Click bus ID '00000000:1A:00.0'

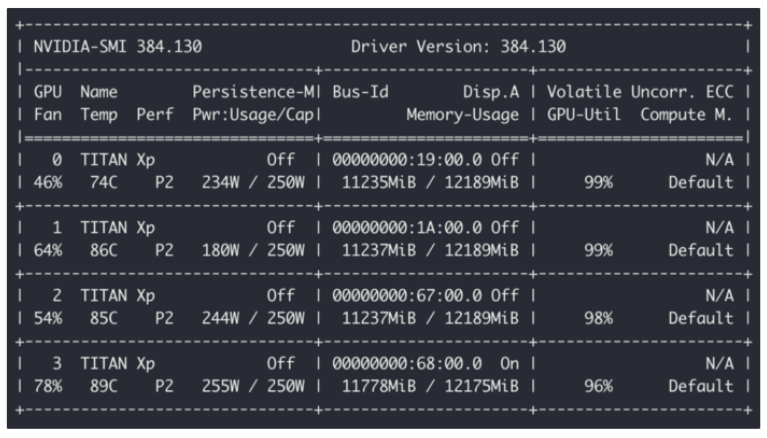pyautogui.click(x=407, y=228)
